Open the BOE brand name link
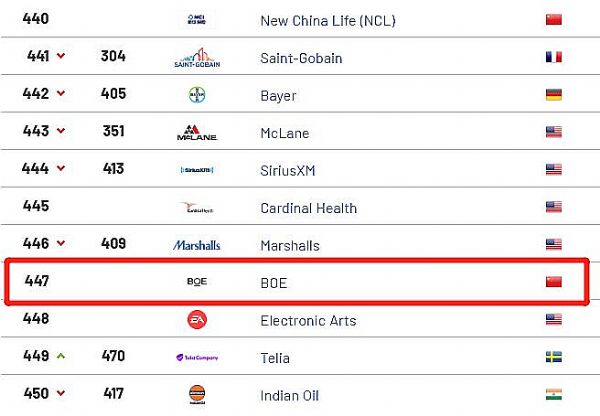 (x=273, y=283)
